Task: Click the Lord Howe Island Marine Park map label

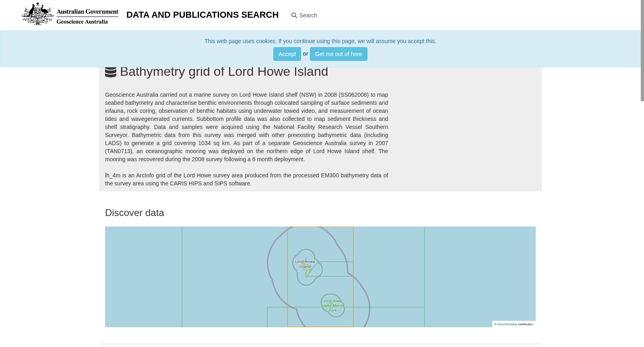Action: [332, 305]
